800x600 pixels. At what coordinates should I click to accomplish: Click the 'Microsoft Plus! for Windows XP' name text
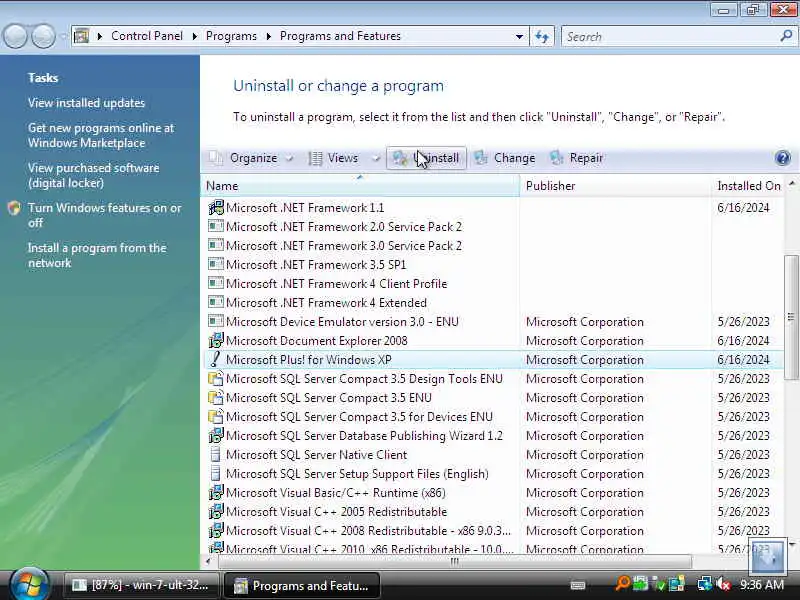click(309, 360)
